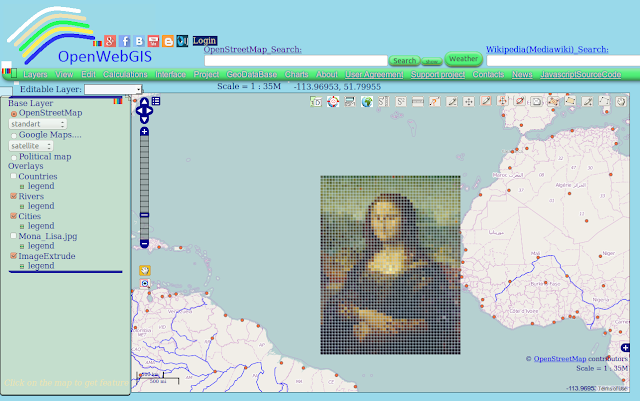Click the green Weather button
Viewport: 640px width, 401px height.
(463, 59)
